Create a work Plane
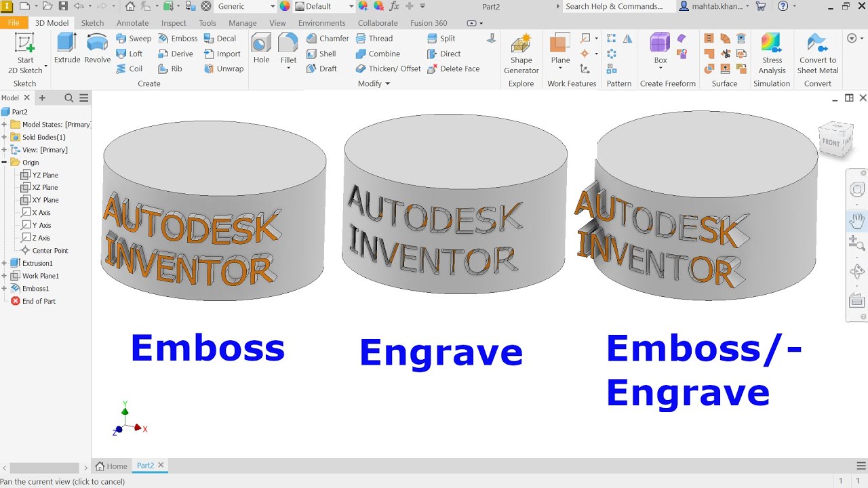The height and width of the screenshot is (488, 868). click(560, 49)
